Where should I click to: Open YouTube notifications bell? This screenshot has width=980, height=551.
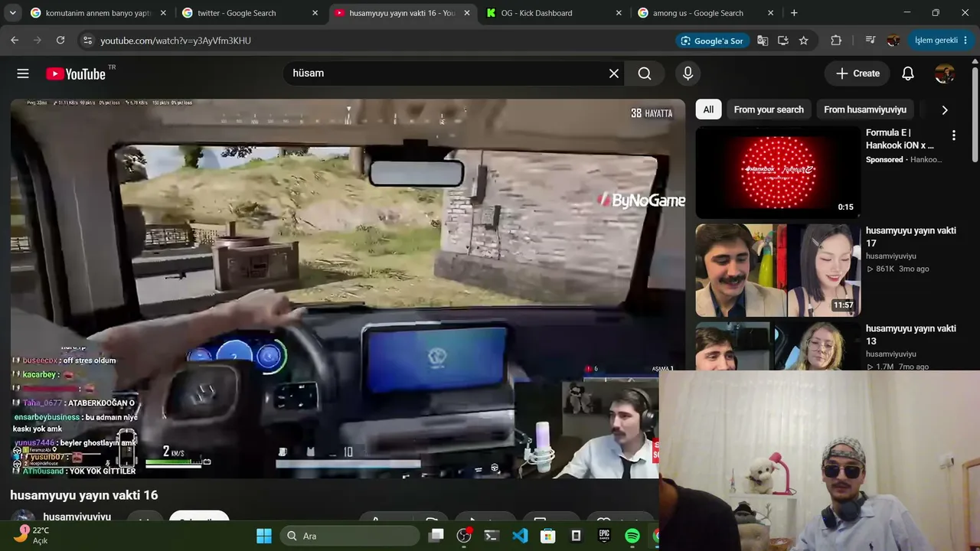pos(908,73)
